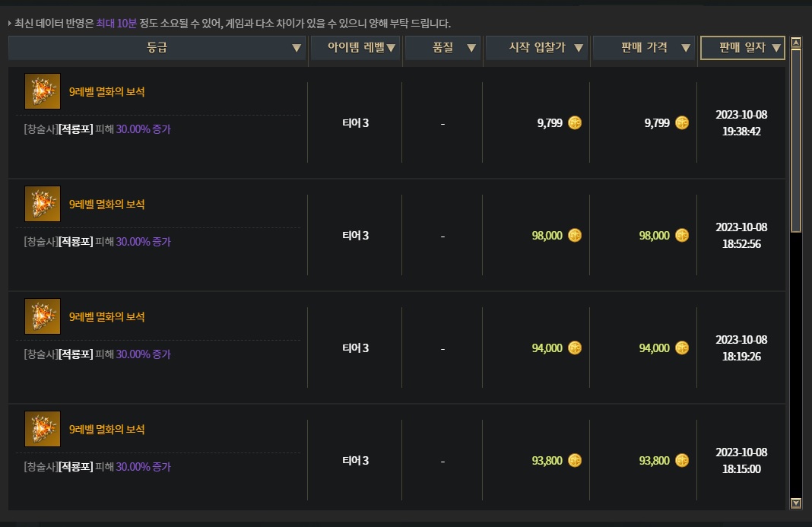Click gold coin beside 93,800 sale price
The height and width of the screenshot is (527, 812).
[682, 461]
